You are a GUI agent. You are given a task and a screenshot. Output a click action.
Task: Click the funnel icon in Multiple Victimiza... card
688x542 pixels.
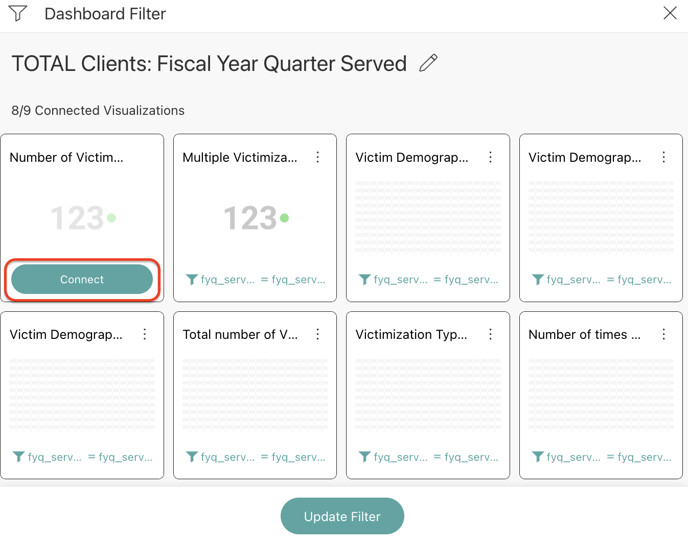[191, 280]
